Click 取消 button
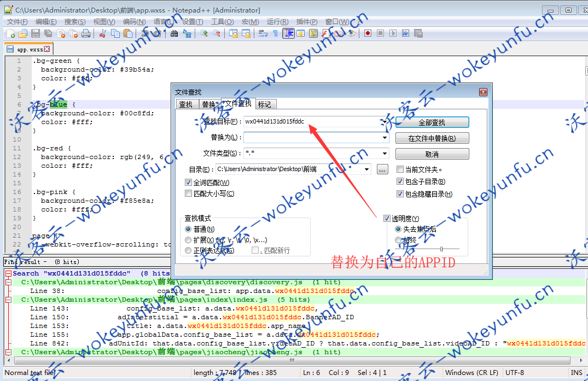 (432, 154)
